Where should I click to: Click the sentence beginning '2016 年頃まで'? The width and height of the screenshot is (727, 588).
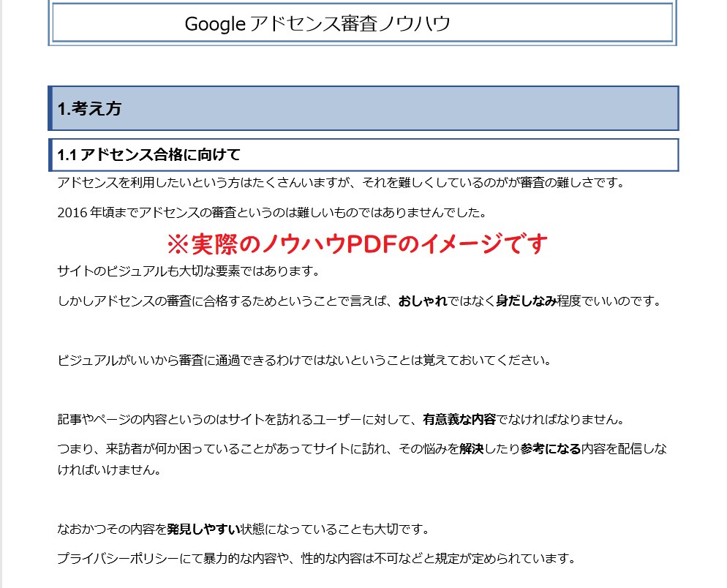coord(273,212)
